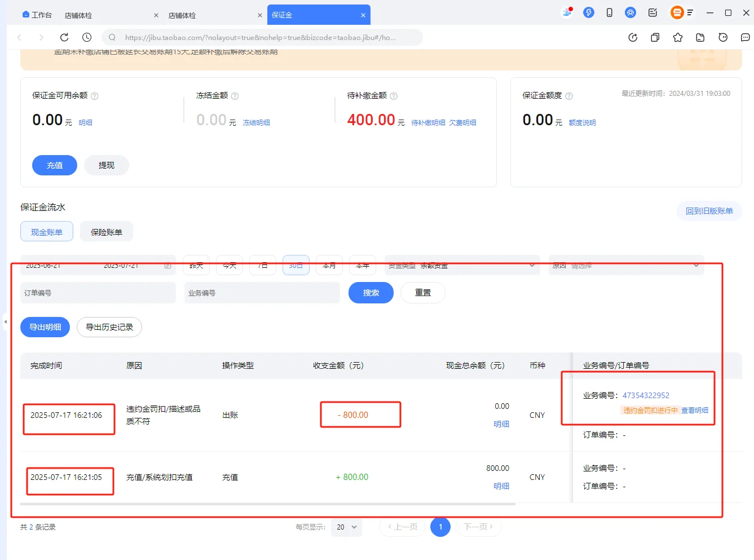Click the help icon next to 保证金额度
The image size is (754, 560).
click(x=569, y=96)
